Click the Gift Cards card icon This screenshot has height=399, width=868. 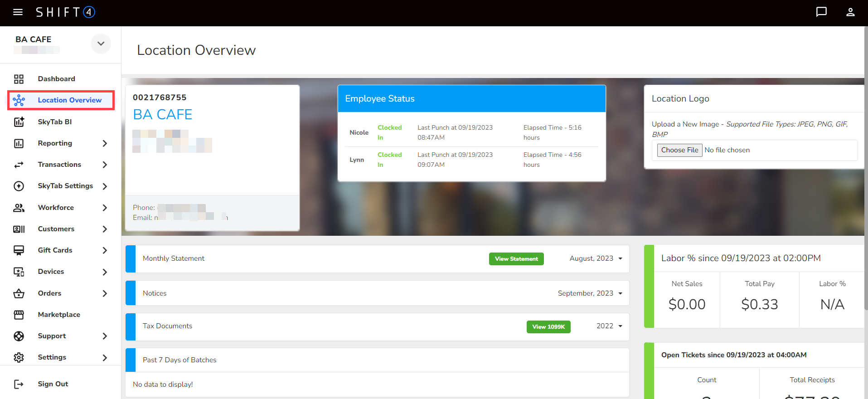point(19,250)
